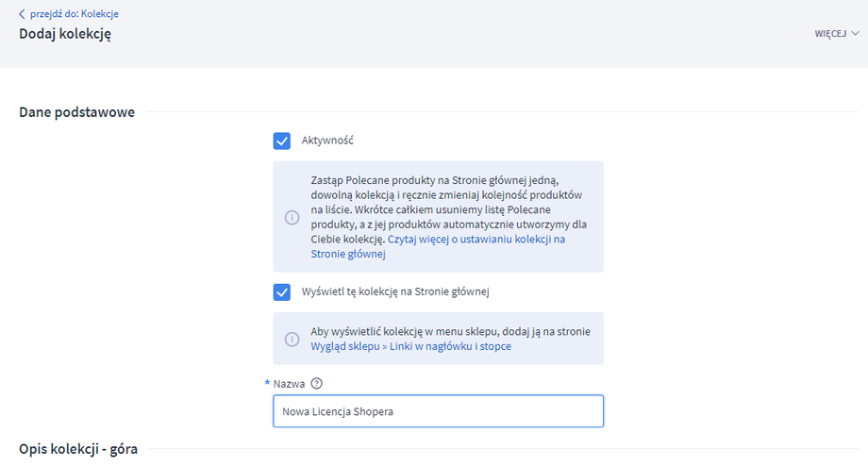Click the required asterisk next to Nazwa

click(267, 384)
